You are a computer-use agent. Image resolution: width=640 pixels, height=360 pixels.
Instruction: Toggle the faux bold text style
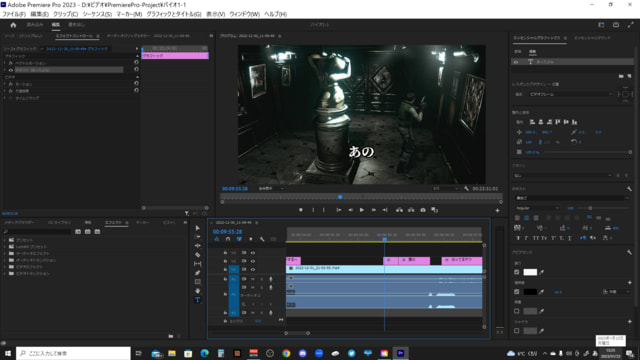(518, 238)
